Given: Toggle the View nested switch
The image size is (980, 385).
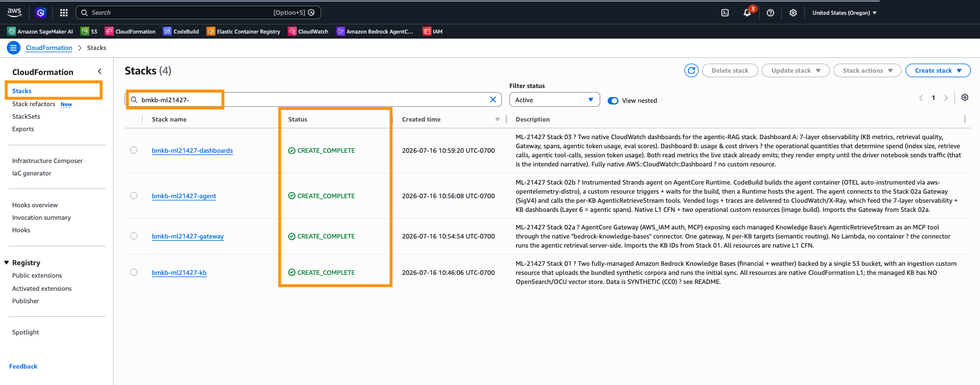Looking at the screenshot, I should coord(613,101).
